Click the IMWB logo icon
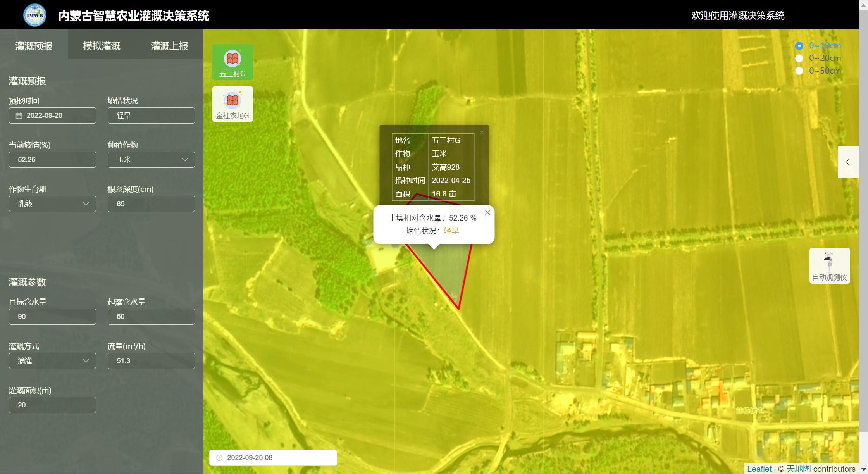Viewport: 868px width, 474px height. click(35, 15)
